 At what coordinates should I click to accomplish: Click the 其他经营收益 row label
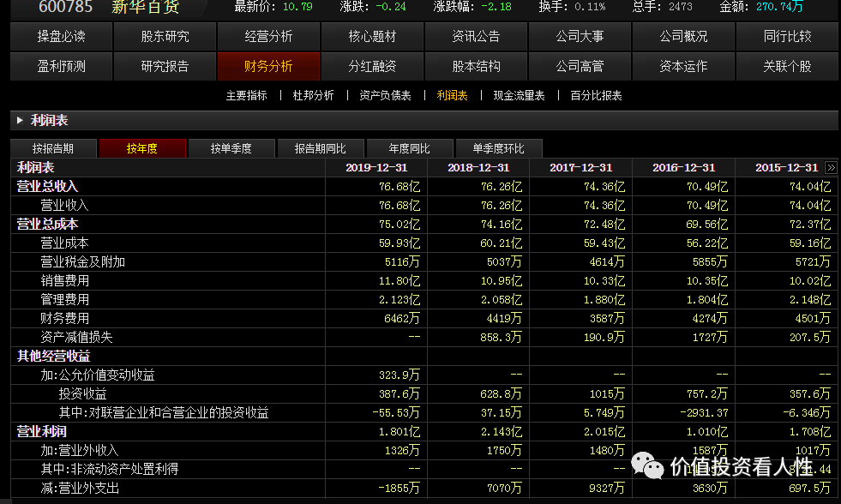click(54, 356)
